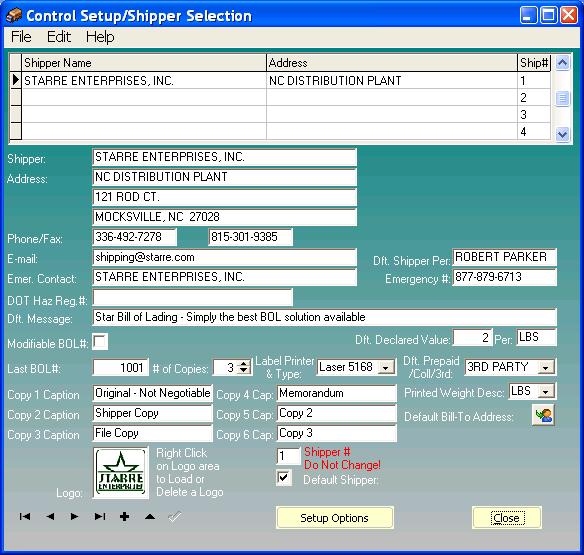Click the Shipper # field
The image size is (584, 555).
(x=288, y=456)
